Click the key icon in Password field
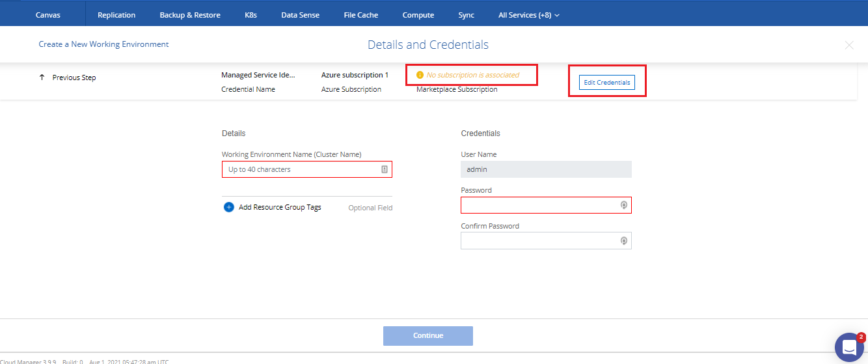Screen dimensions: 868x364 tap(623, 205)
